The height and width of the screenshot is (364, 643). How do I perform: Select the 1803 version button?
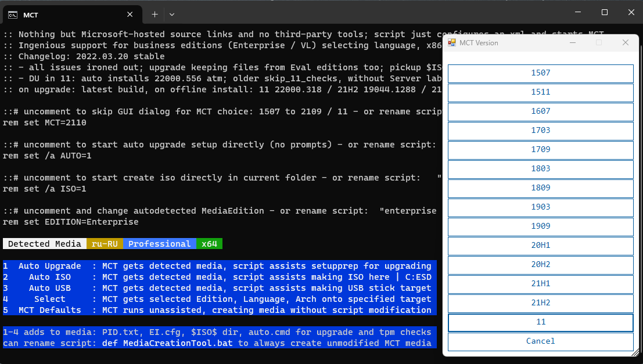click(541, 170)
